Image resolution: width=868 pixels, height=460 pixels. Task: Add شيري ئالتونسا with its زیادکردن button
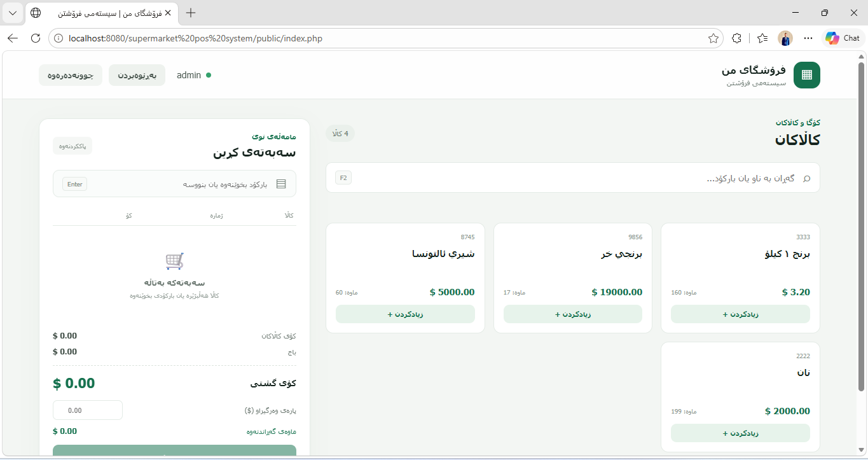pos(405,314)
